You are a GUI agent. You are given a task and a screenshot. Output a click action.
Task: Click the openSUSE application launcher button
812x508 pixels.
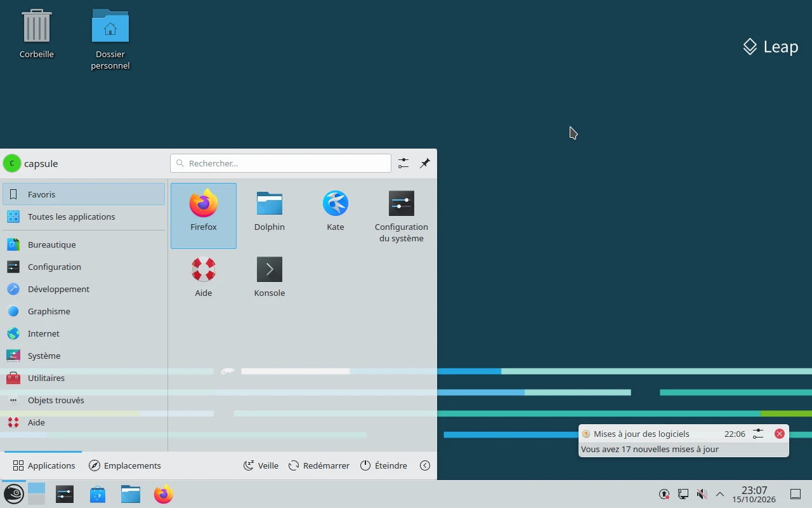(13, 494)
